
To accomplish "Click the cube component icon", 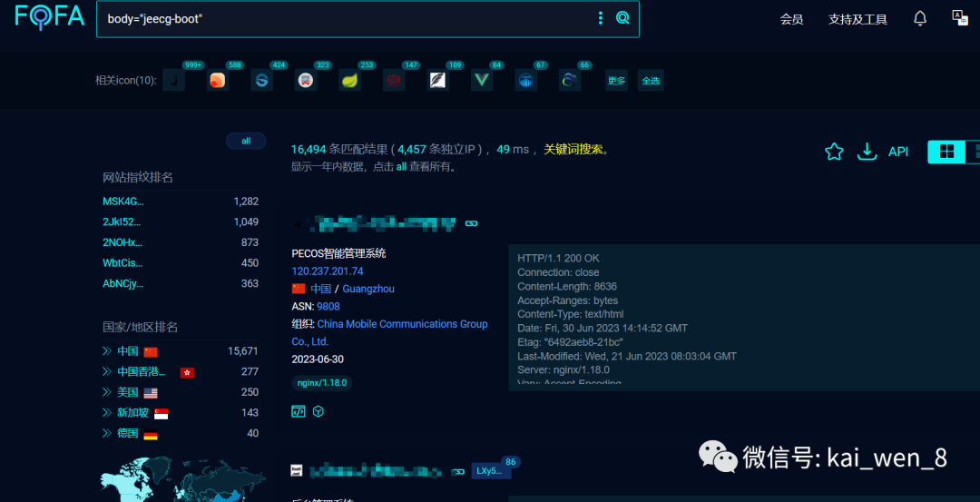I will point(318,411).
